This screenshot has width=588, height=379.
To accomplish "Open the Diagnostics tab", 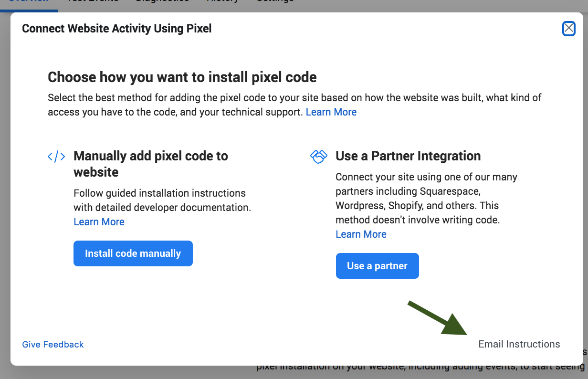I will [x=162, y=1].
